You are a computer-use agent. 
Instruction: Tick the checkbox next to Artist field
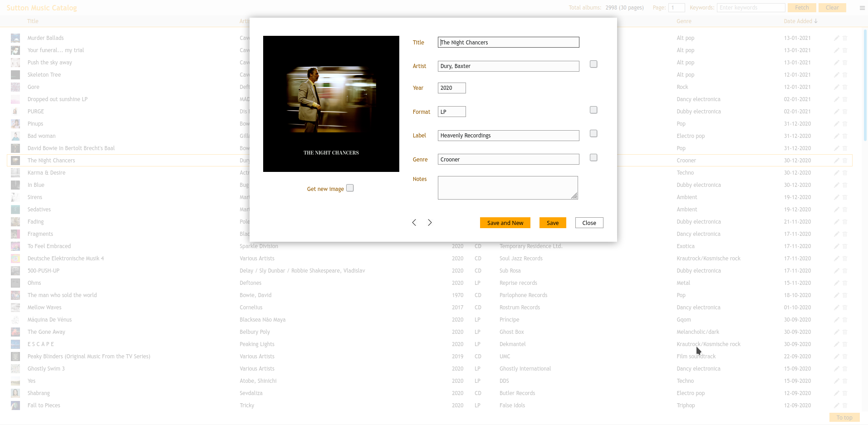(593, 64)
